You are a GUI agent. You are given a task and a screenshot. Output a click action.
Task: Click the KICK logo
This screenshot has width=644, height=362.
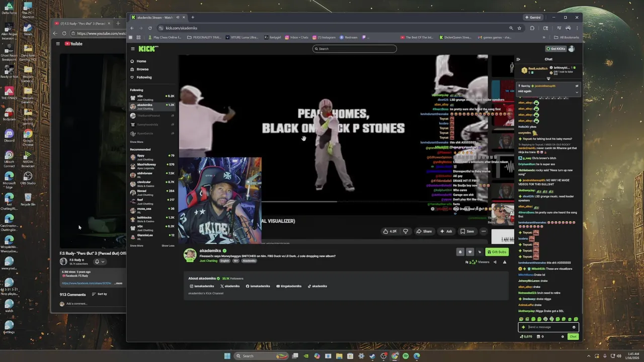(x=148, y=48)
